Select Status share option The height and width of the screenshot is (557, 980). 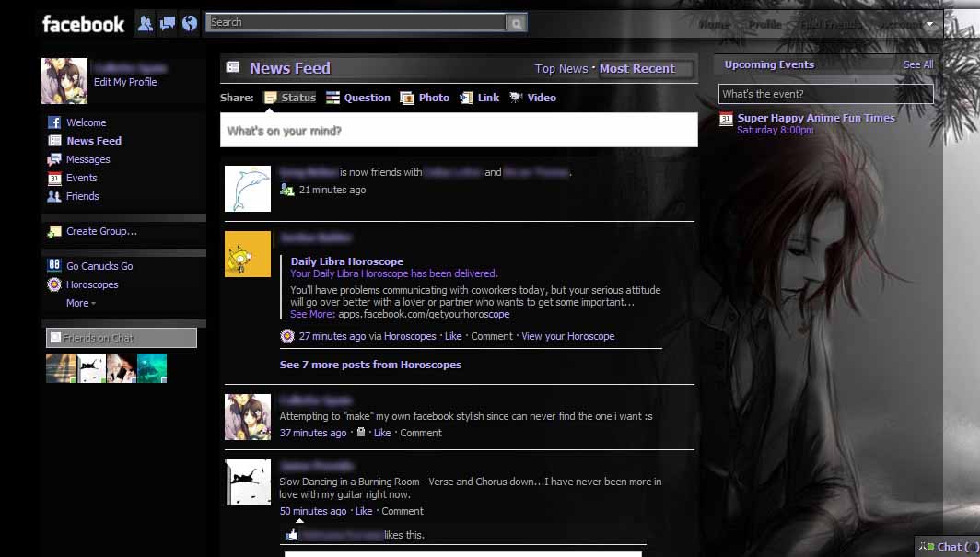coord(290,98)
